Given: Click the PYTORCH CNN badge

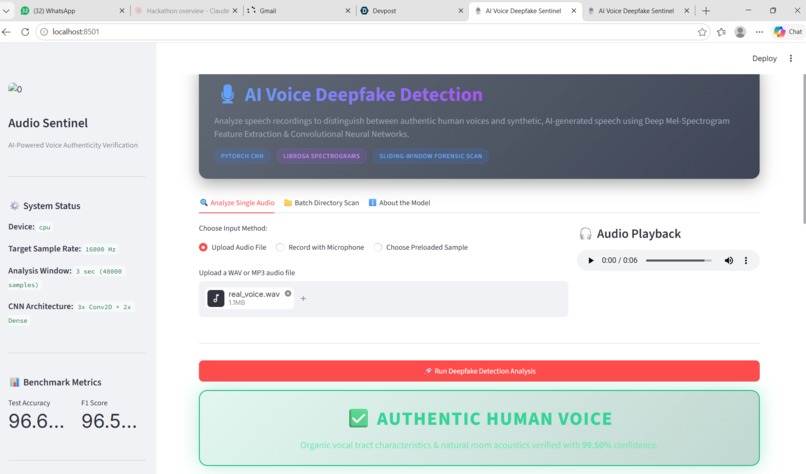Looking at the screenshot, I should pos(242,156).
